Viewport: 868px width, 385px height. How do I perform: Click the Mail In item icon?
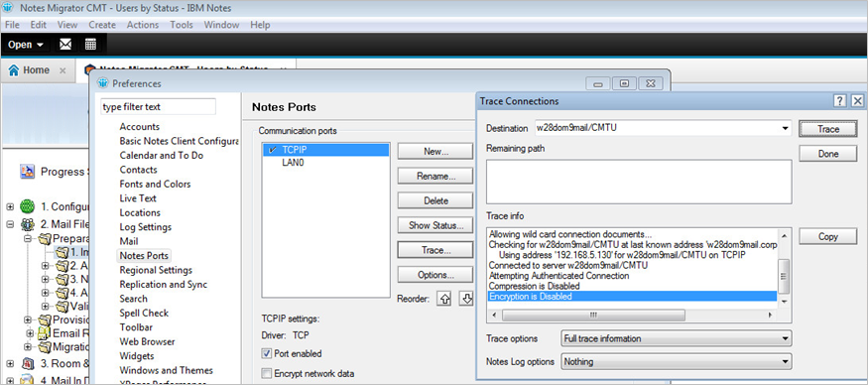coord(27,380)
